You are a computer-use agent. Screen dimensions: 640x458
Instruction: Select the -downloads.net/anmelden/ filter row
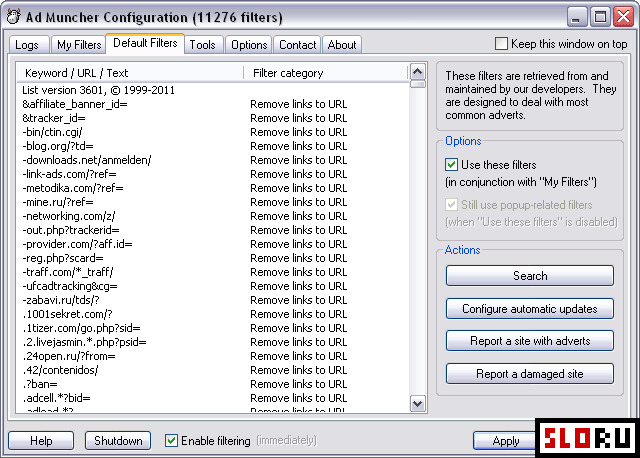point(212,160)
